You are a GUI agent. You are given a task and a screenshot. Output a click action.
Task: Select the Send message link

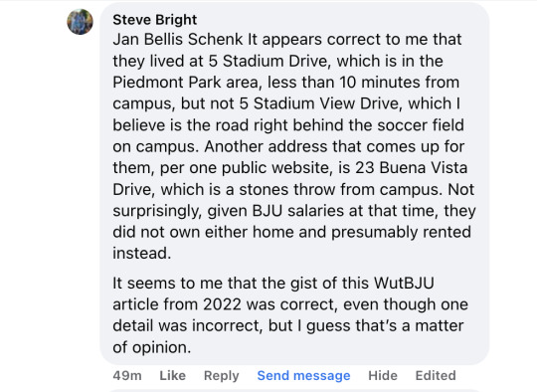click(x=303, y=375)
